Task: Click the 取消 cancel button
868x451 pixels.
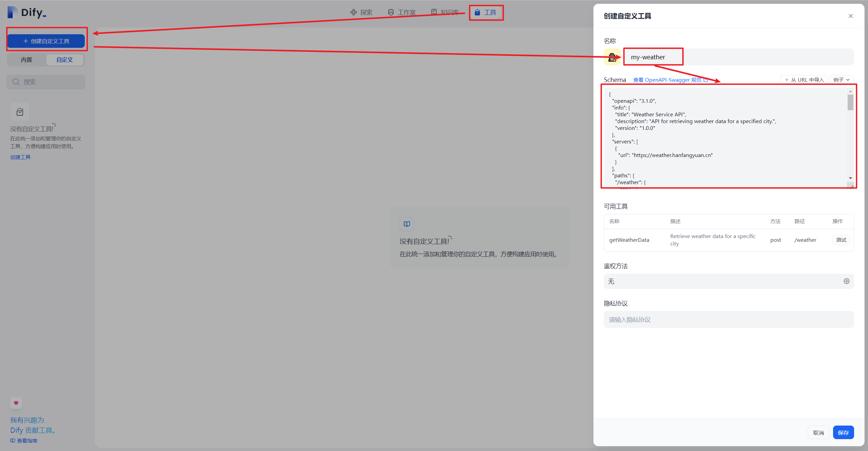Action: point(818,433)
